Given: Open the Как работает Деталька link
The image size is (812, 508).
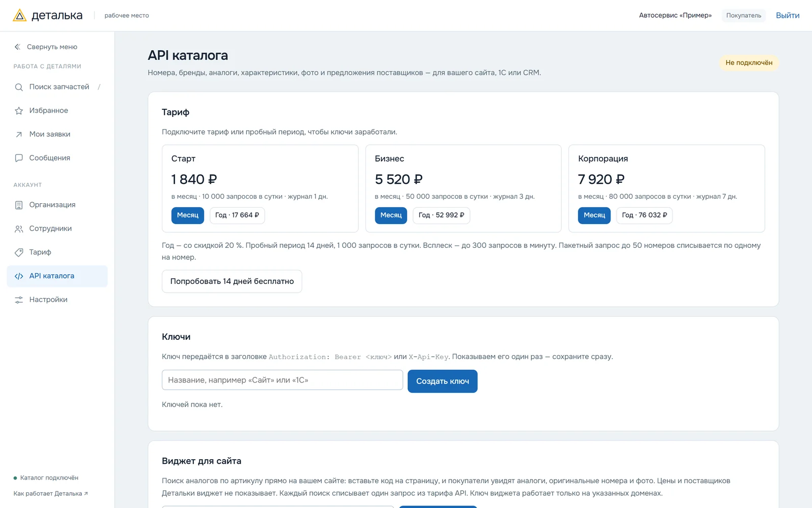Looking at the screenshot, I should 51,494.
